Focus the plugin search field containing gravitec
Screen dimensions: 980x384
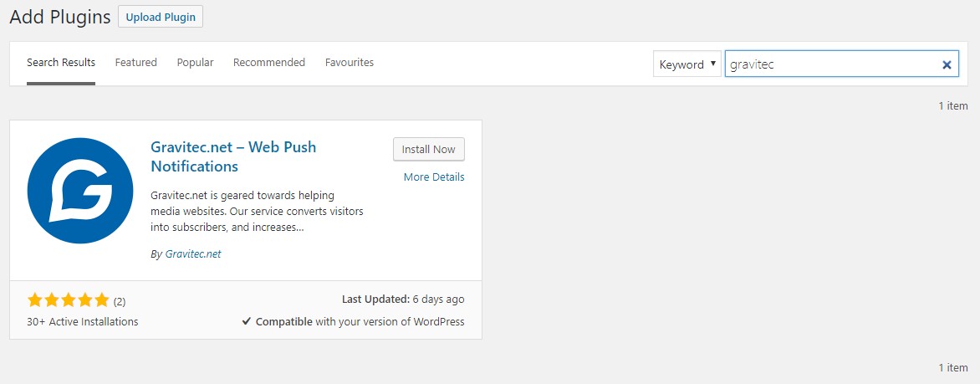click(x=841, y=64)
